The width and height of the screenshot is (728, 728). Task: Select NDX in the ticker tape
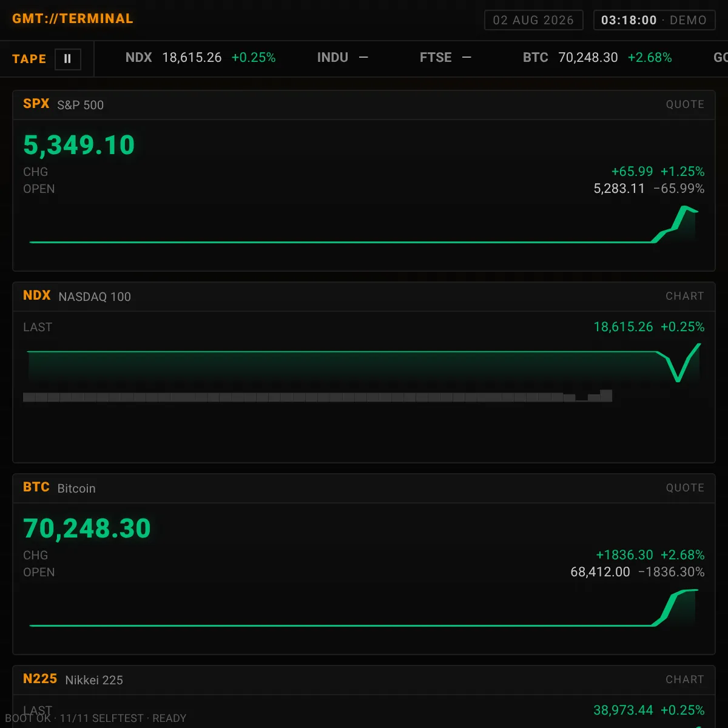click(x=200, y=58)
